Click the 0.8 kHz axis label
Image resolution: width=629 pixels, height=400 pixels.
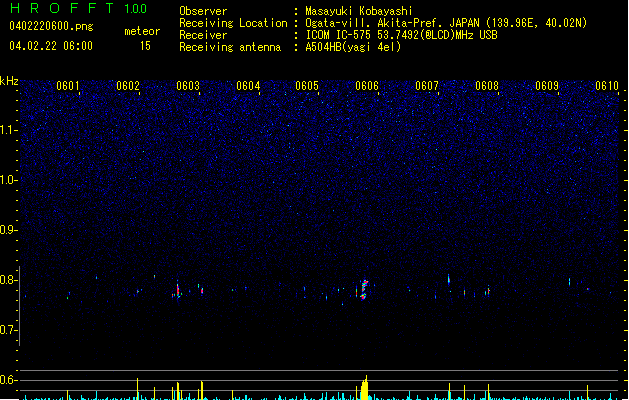[x=8, y=280]
